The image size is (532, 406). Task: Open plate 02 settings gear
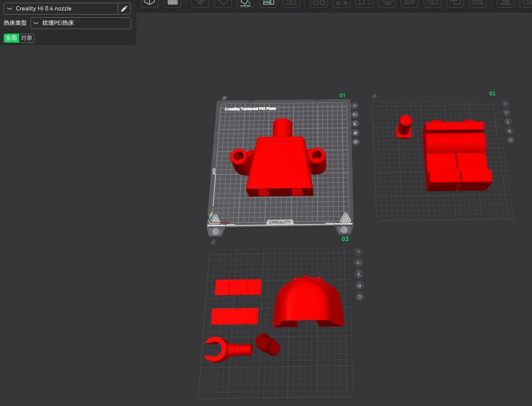pyautogui.click(x=511, y=140)
